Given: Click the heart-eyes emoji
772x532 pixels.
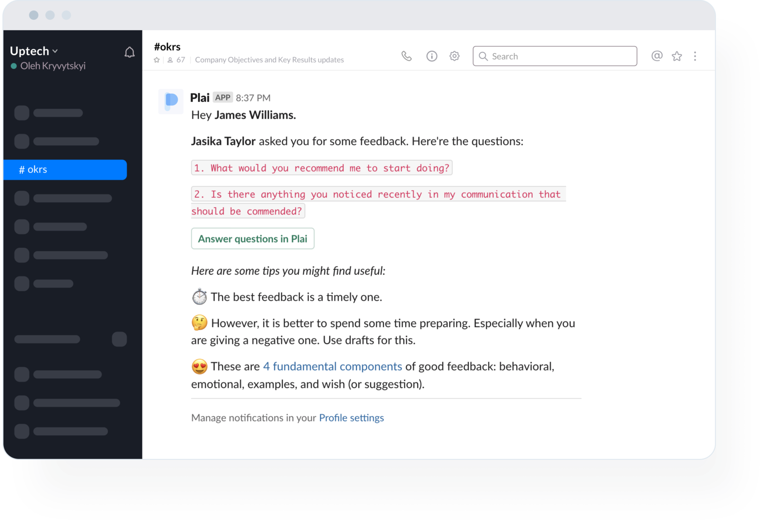Looking at the screenshot, I should click(199, 367).
